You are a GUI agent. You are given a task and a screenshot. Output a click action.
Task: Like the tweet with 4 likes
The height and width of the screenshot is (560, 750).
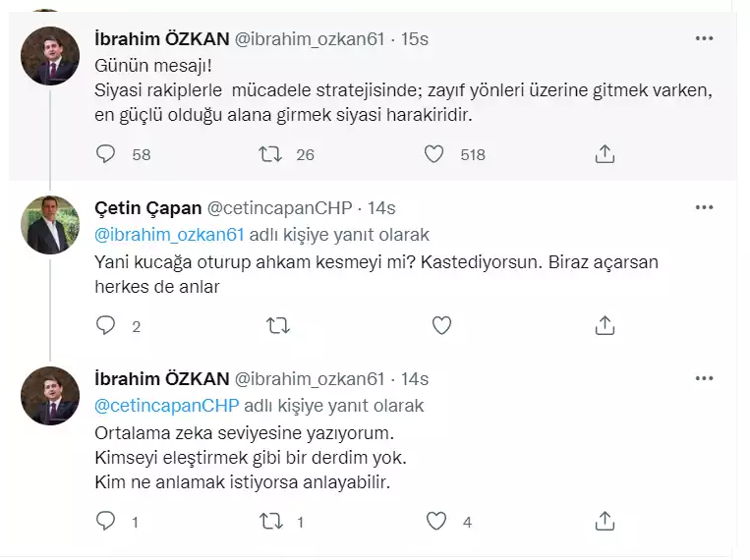click(434, 522)
